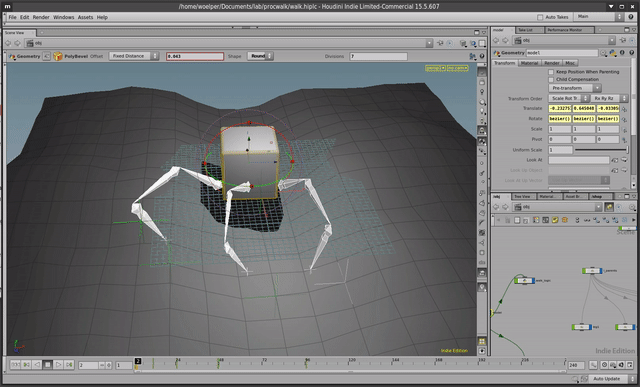This screenshot has width=640, height=387.
Task: Click the timeline audio speaker icon
Action: (621, 365)
